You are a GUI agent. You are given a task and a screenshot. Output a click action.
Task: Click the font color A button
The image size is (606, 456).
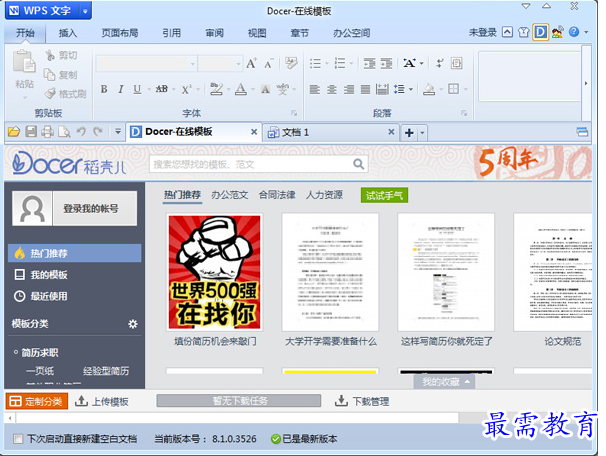pos(241,89)
